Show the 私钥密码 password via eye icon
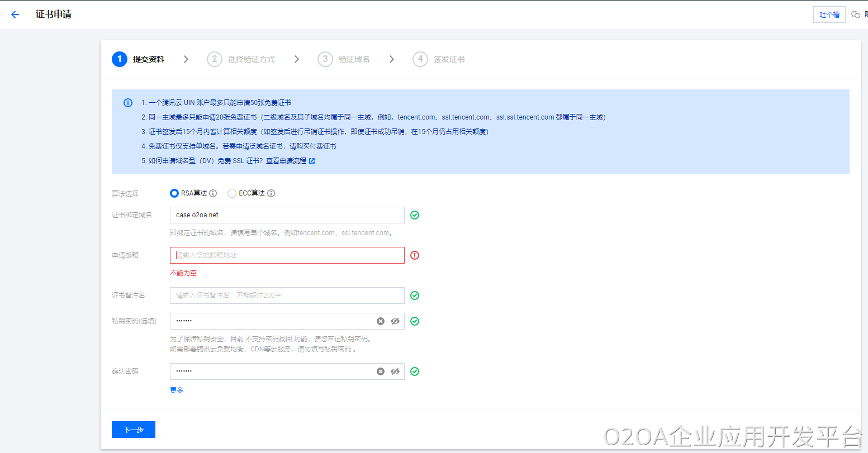The image size is (868, 453). (x=395, y=321)
